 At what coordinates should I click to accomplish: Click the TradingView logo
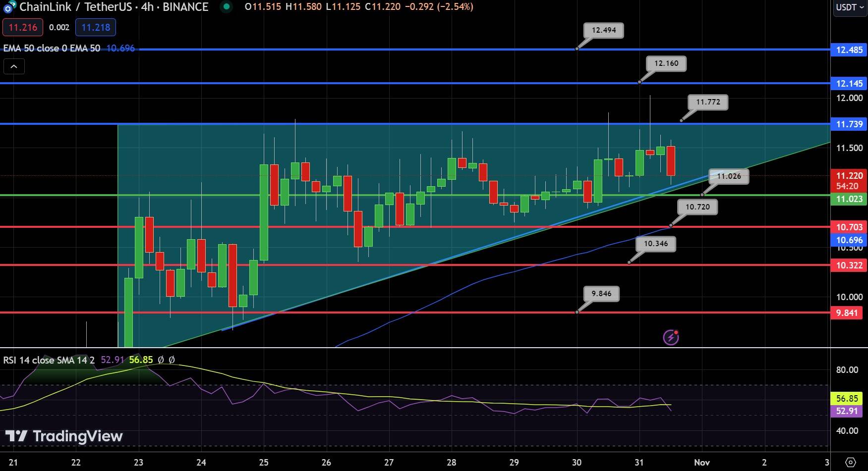63,436
